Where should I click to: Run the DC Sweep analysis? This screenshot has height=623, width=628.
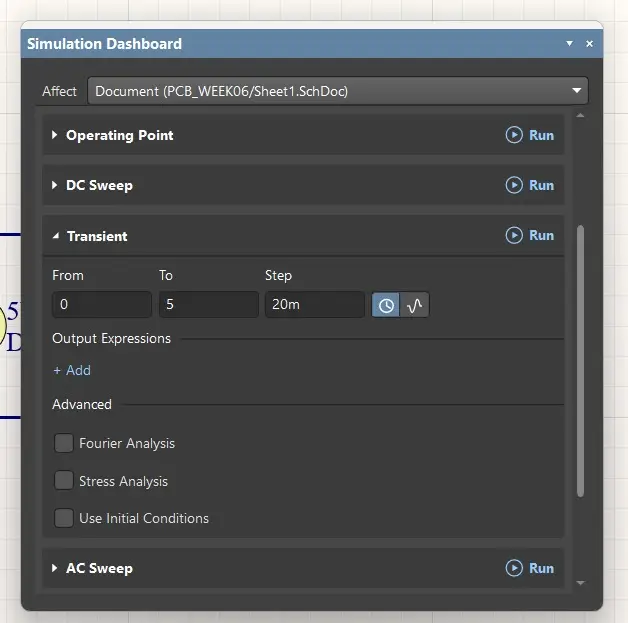click(530, 185)
